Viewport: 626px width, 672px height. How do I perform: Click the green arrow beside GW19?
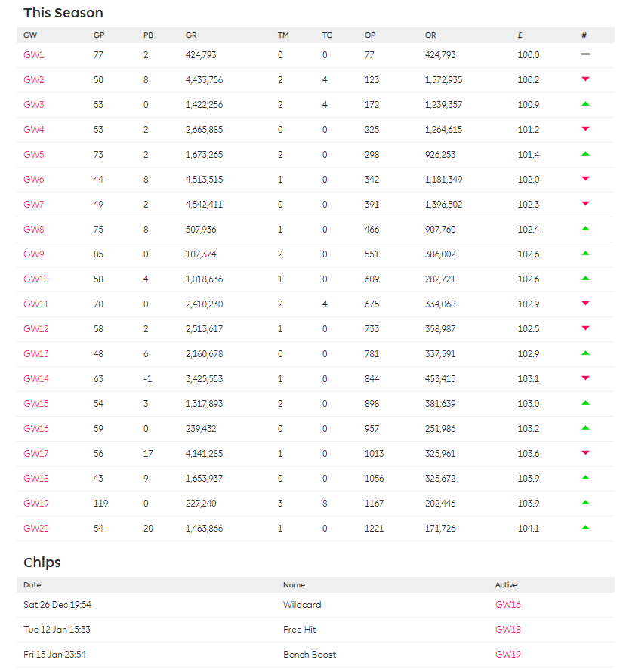point(585,503)
